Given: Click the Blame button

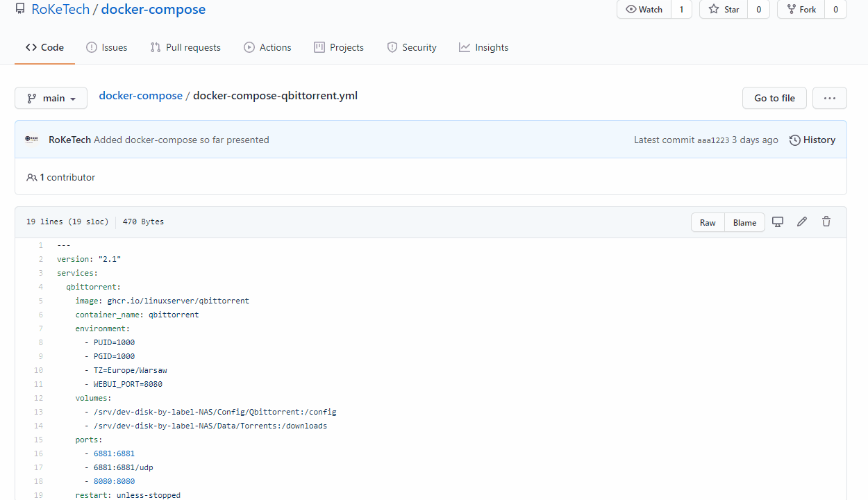Looking at the screenshot, I should 744,222.
